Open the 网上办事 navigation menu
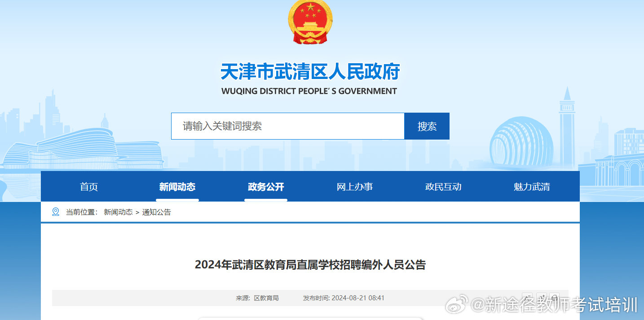644x320 pixels. (354, 186)
